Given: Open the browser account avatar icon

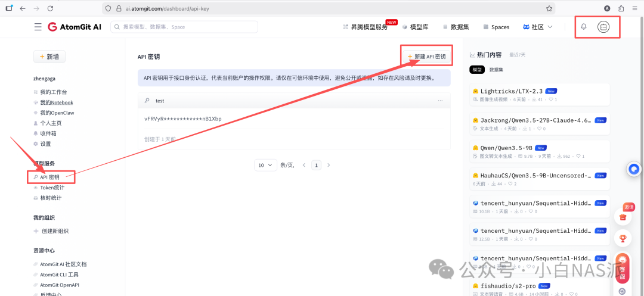Looking at the screenshot, I should coord(607,8).
